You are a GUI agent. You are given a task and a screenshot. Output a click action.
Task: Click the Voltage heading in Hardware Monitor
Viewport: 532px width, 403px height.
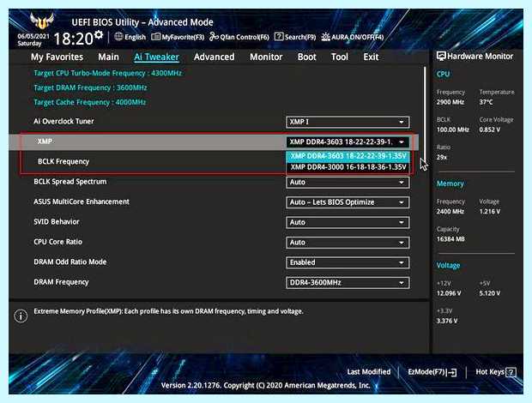448,266
